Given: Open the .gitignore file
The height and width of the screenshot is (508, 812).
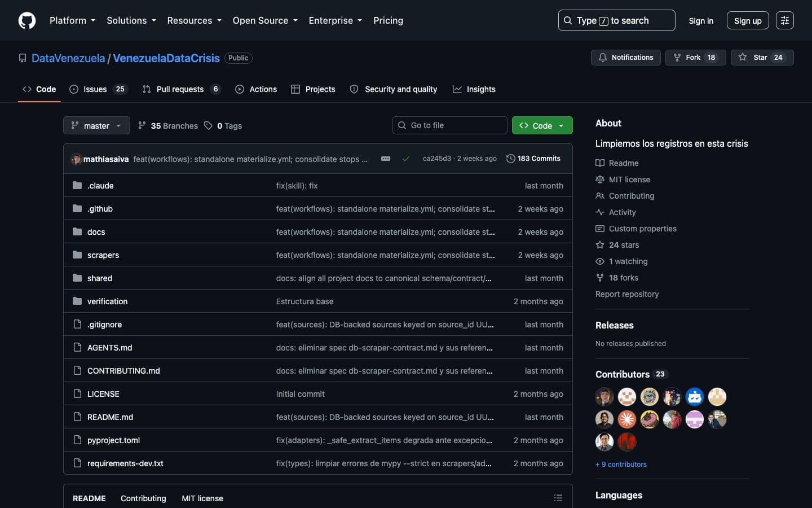Looking at the screenshot, I should [x=104, y=325].
